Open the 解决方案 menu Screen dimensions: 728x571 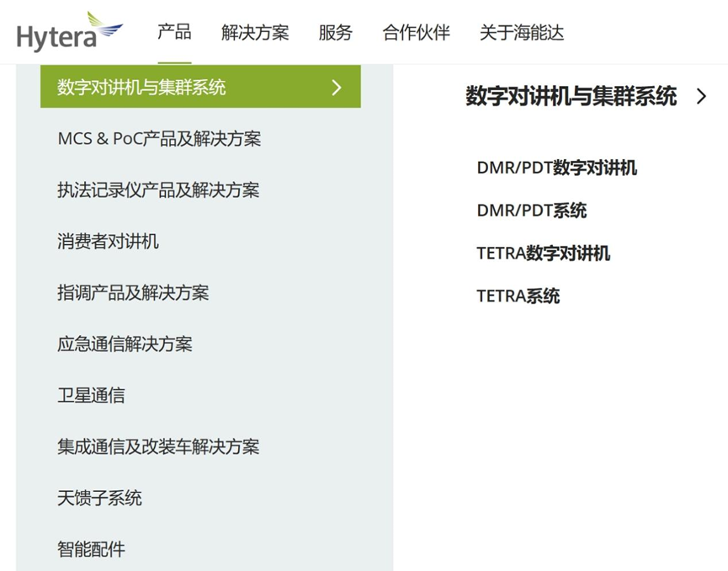tap(254, 33)
